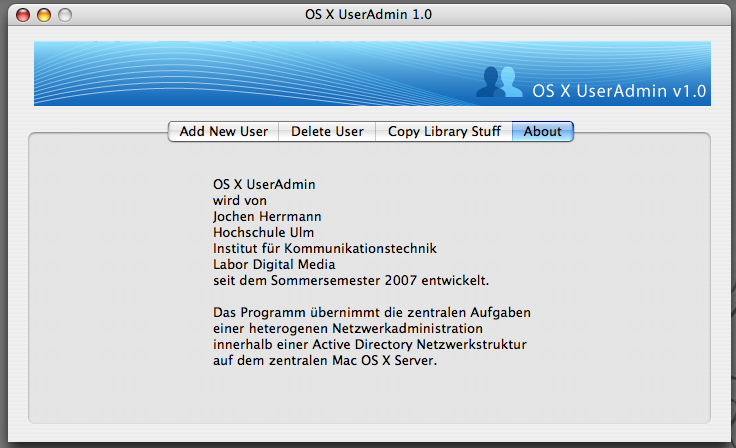Click the 'zentralen Mac OS X Server' line
Image resolution: width=736 pixels, height=448 pixels.
325,361
